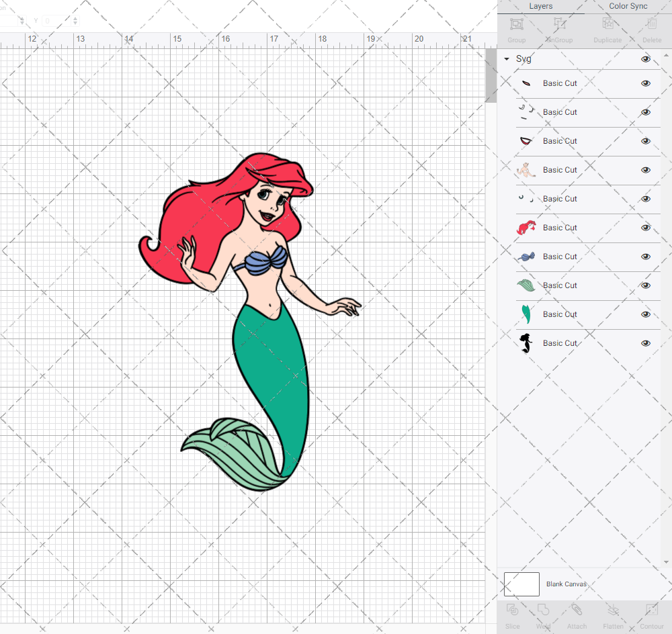Toggle visibility of the open mouth layer

click(x=645, y=141)
